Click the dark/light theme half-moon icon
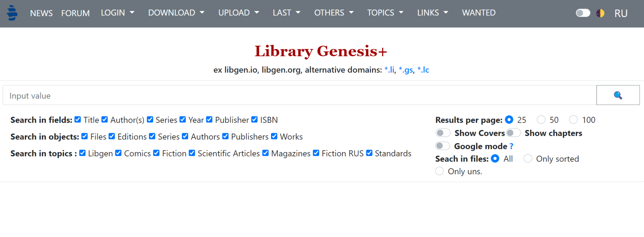The height and width of the screenshot is (237, 644). (x=600, y=13)
